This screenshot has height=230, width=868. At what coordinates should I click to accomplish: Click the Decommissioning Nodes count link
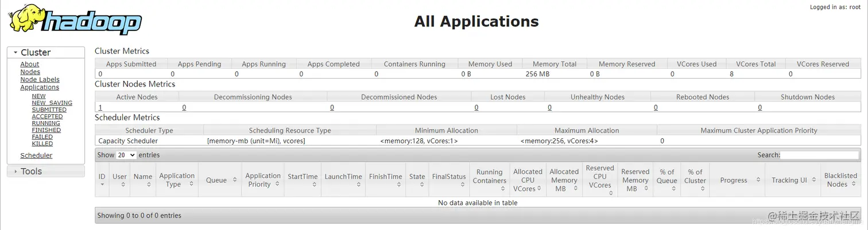click(x=184, y=107)
